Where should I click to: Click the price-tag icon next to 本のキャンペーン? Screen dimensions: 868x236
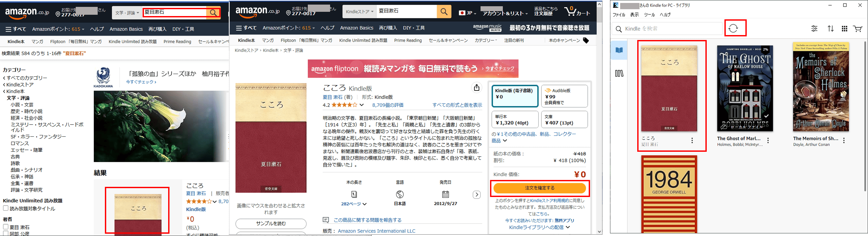[586, 40]
